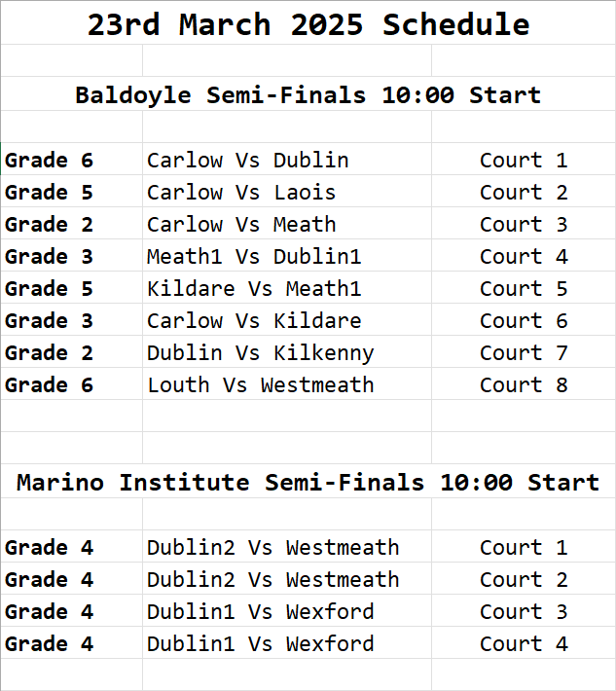
Task: Select the Carlow Vs Laois cell
Action: (241, 192)
